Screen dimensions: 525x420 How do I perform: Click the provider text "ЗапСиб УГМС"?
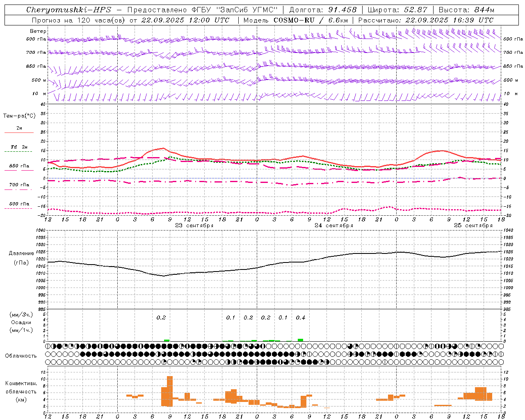247,10
